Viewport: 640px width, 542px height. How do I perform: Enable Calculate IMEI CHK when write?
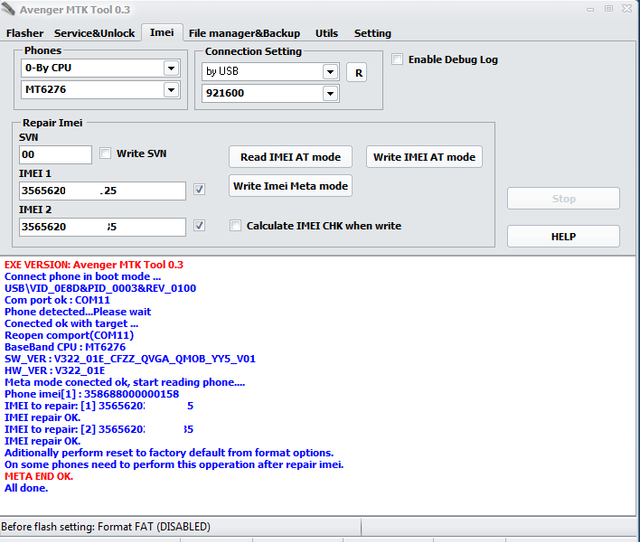[x=235, y=225]
